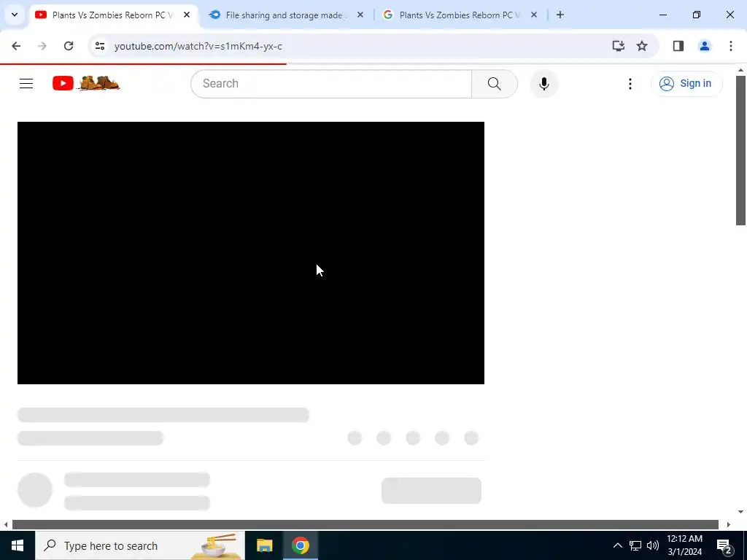Click the vertical page scrollbar thumb
Viewport: 747px width, 560px height.
click(x=740, y=150)
